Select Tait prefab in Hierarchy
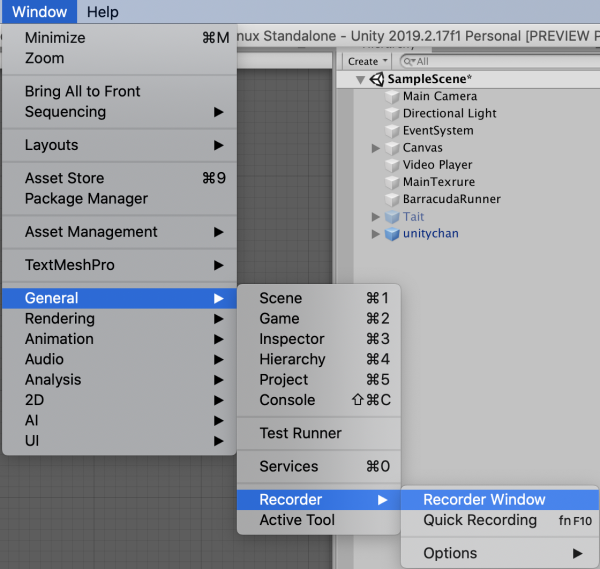This screenshot has width=600, height=569. pyautogui.click(x=413, y=217)
